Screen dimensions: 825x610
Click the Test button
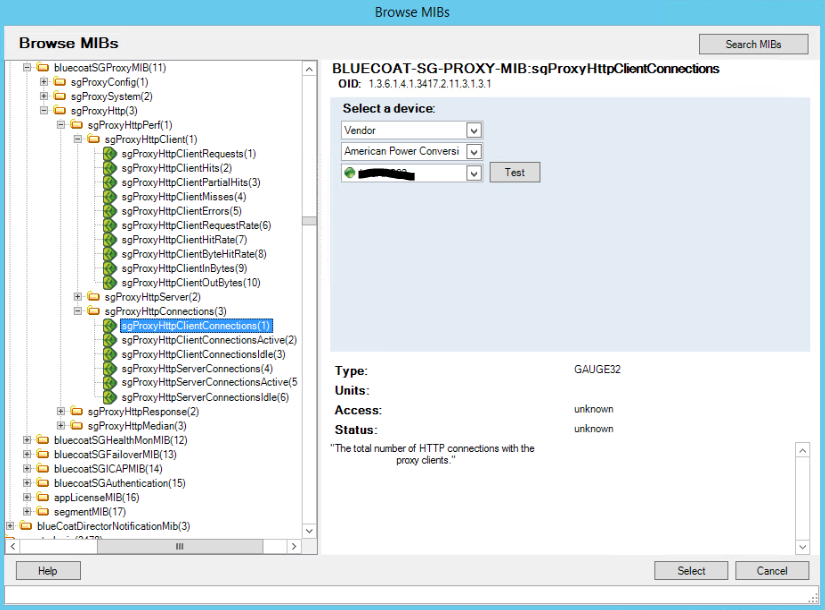click(515, 173)
